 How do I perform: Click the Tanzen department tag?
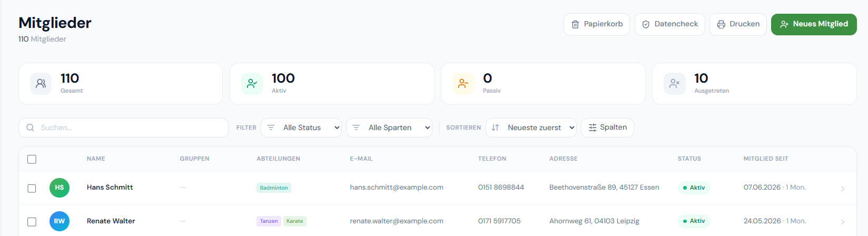pyautogui.click(x=269, y=221)
